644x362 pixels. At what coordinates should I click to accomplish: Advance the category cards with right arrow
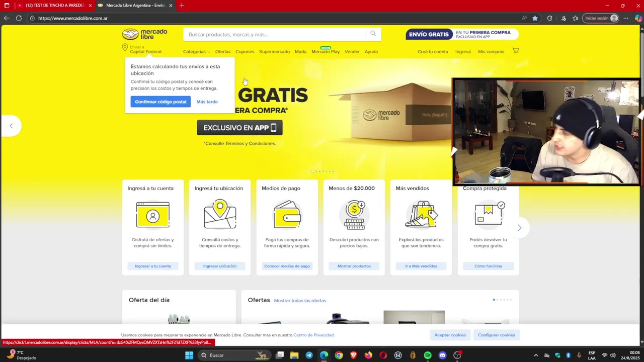coord(519,228)
